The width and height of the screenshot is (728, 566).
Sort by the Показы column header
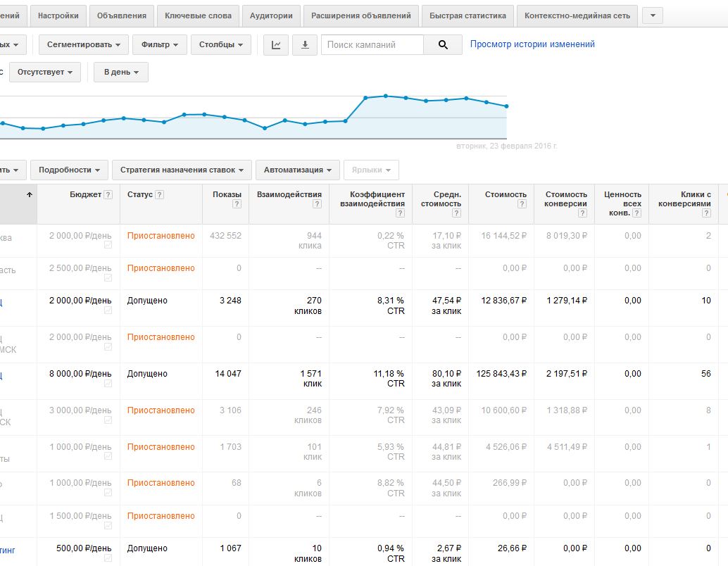227,194
